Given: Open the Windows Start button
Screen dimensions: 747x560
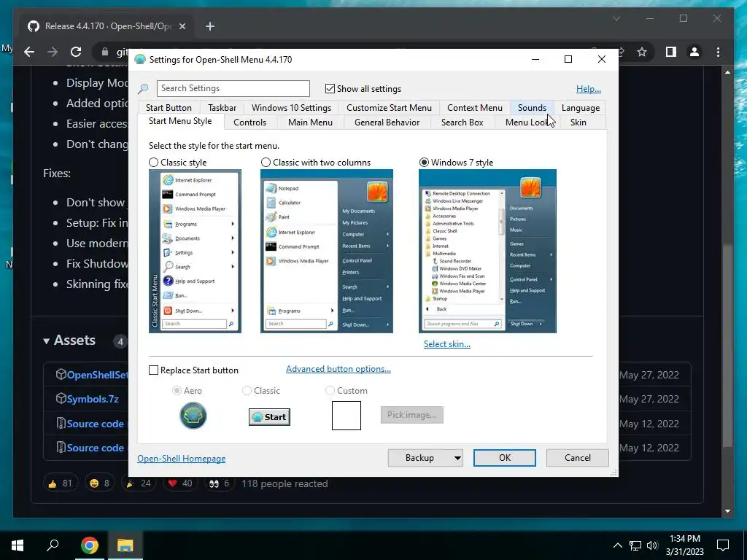Looking at the screenshot, I should pyautogui.click(x=18, y=545).
